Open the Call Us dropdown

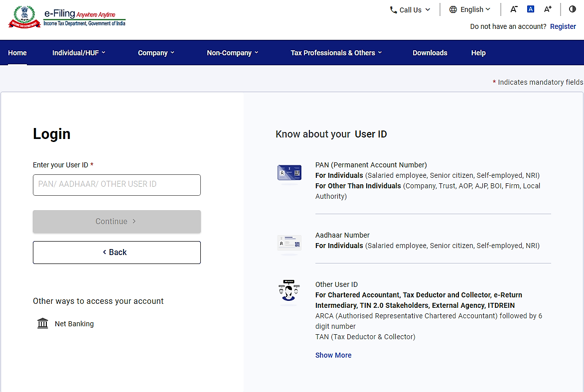point(410,9)
